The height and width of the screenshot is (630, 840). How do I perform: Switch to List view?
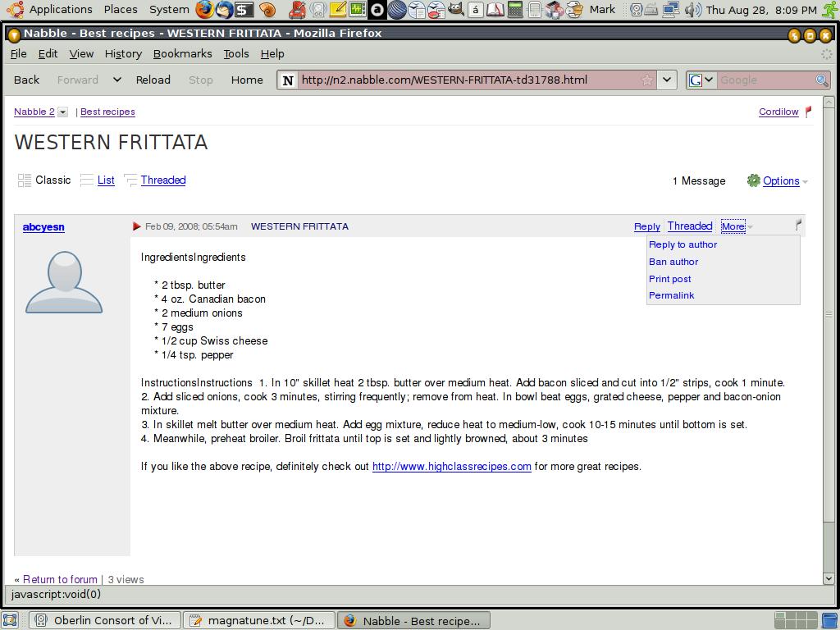click(106, 180)
